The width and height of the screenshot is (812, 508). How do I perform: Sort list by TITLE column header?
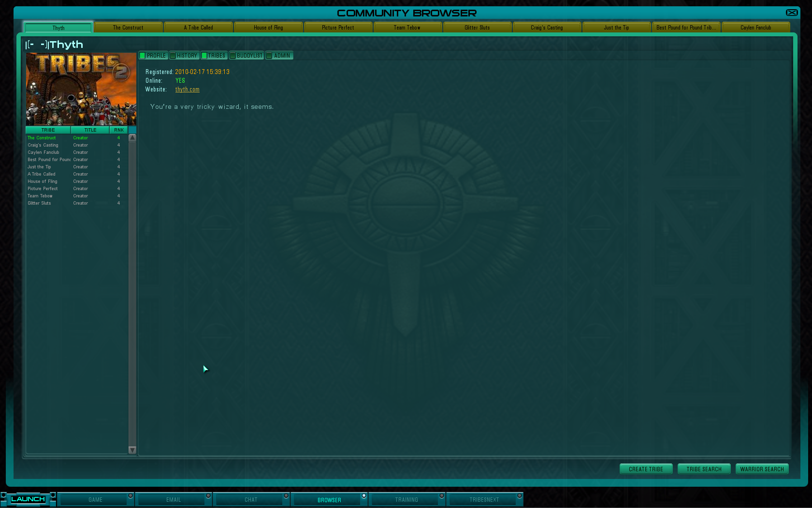pos(90,130)
